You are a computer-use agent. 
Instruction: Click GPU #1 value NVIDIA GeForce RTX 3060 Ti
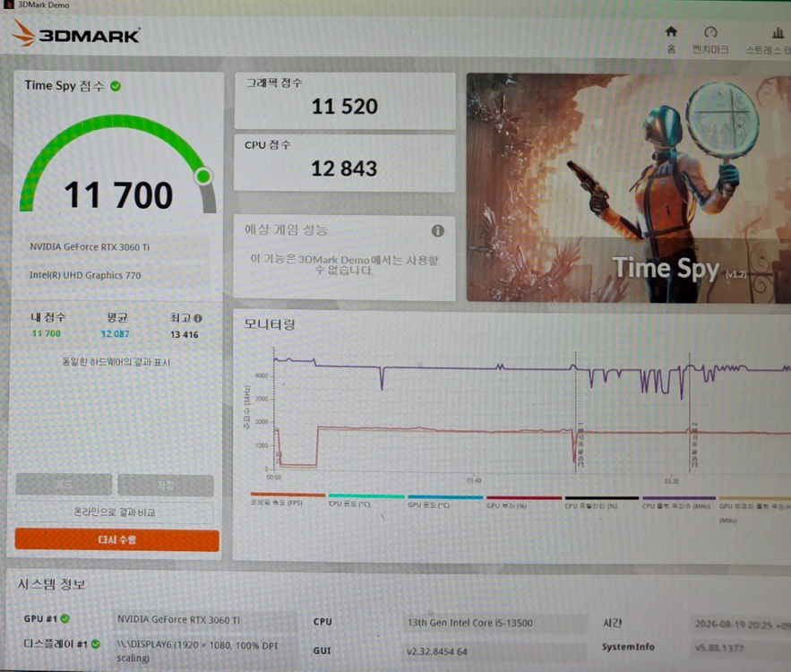[178, 619]
